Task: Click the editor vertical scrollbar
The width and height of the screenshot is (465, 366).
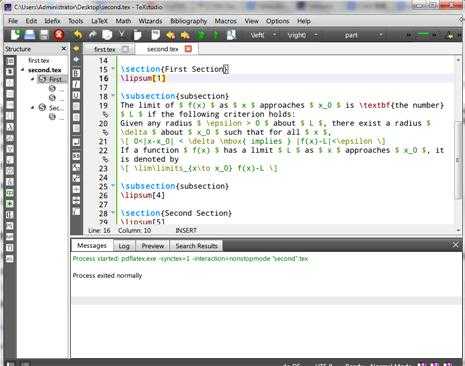Action: [x=458, y=143]
